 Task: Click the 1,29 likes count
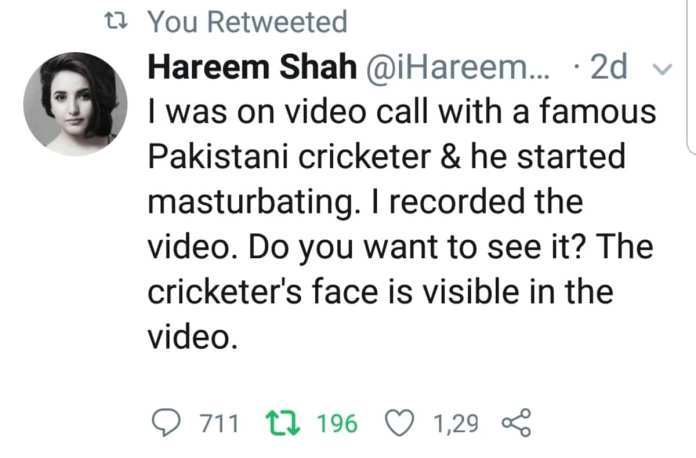(x=454, y=424)
